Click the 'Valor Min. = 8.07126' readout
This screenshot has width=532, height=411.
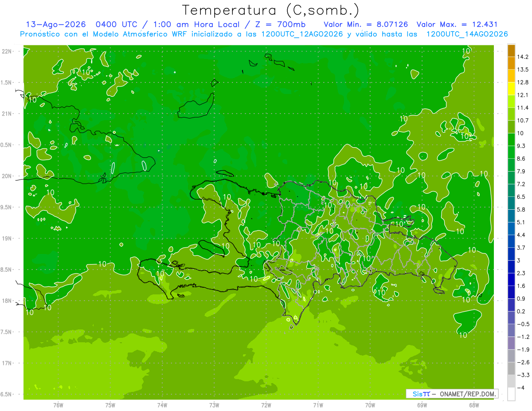[366, 24]
